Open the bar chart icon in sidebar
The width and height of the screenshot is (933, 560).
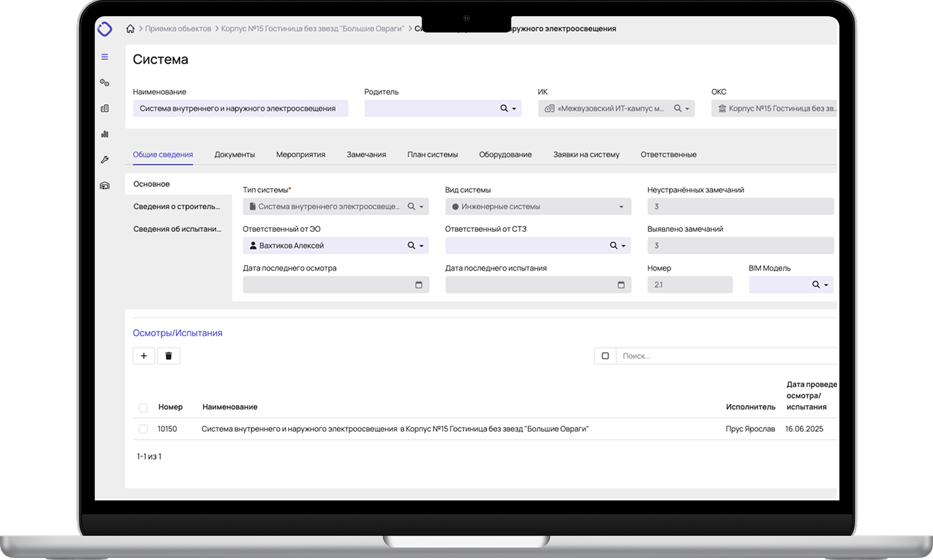click(x=105, y=134)
